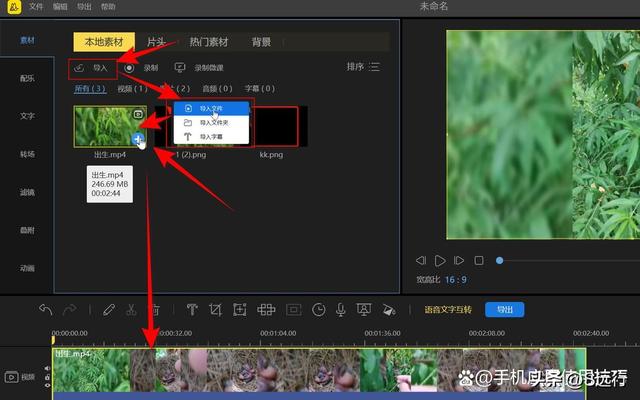
Task: Click the 录制 record button label
Action: (151, 68)
